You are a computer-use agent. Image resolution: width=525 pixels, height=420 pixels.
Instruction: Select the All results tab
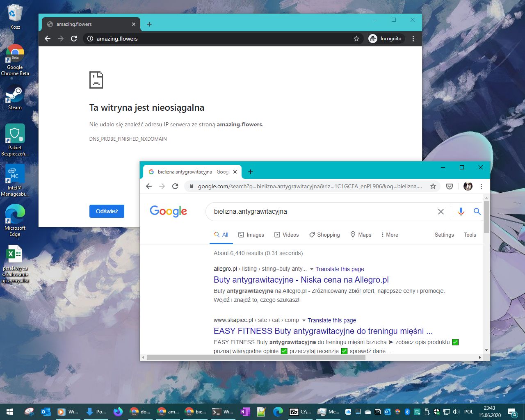point(221,235)
